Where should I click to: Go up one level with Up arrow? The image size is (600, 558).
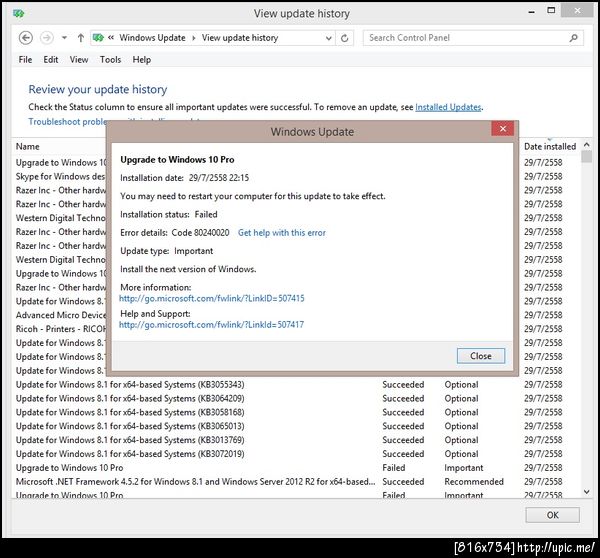81,38
